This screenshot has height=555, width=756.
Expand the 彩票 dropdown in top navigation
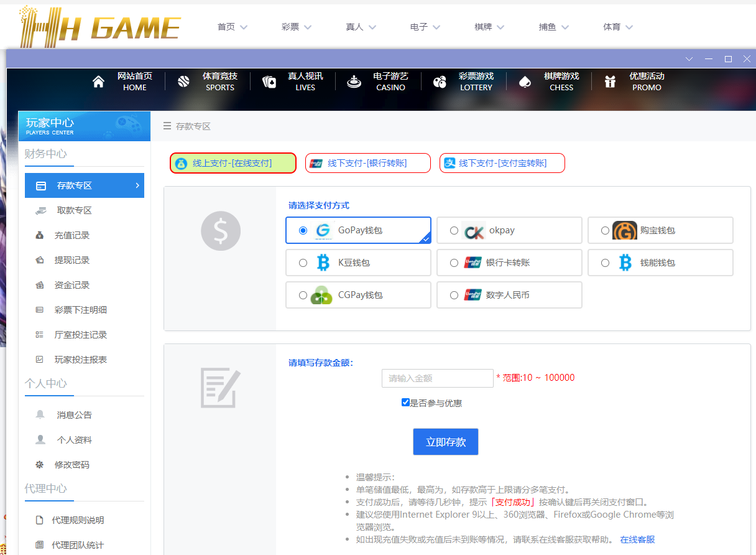coord(297,27)
